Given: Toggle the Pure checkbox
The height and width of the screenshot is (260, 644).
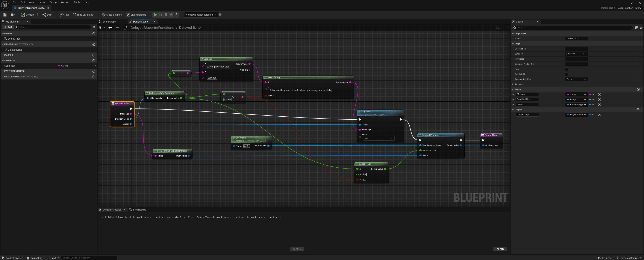Looking at the screenshot, I should coord(566,69).
